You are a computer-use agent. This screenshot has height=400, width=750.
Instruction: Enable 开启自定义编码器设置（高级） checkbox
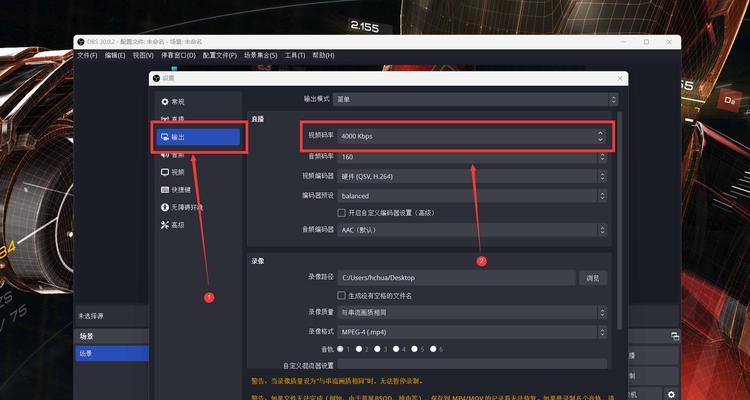coord(342,213)
